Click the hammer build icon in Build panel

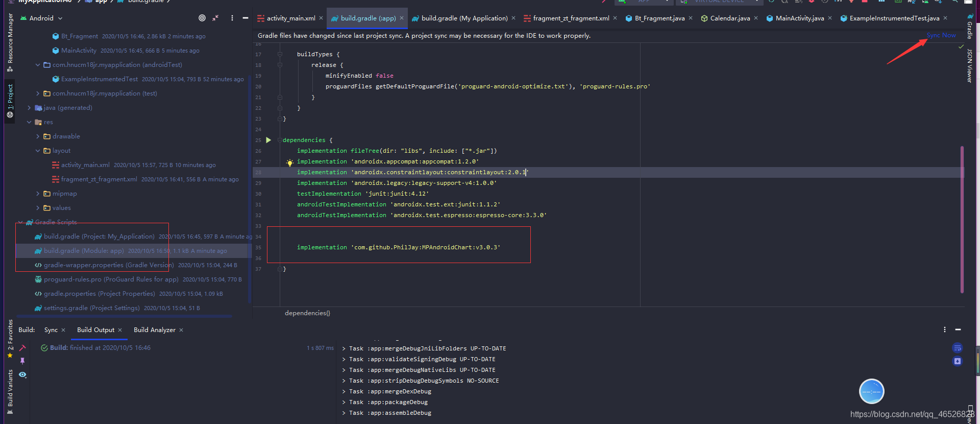coord(22,348)
